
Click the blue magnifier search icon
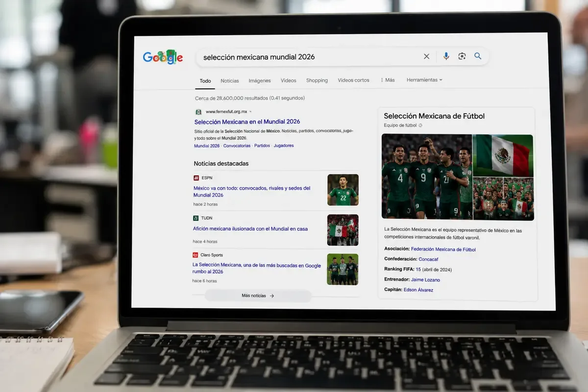478,56
